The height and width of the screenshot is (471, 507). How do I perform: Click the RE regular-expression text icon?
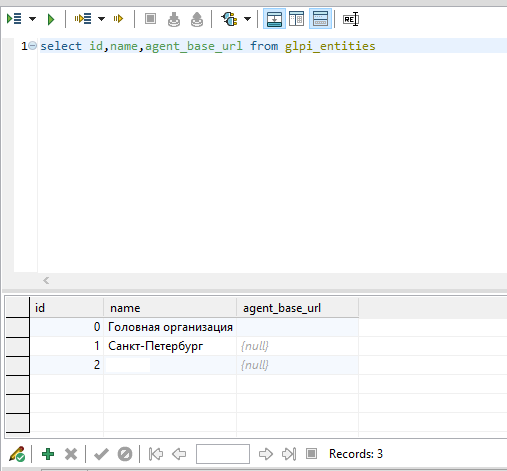pyautogui.click(x=351, y=19)
